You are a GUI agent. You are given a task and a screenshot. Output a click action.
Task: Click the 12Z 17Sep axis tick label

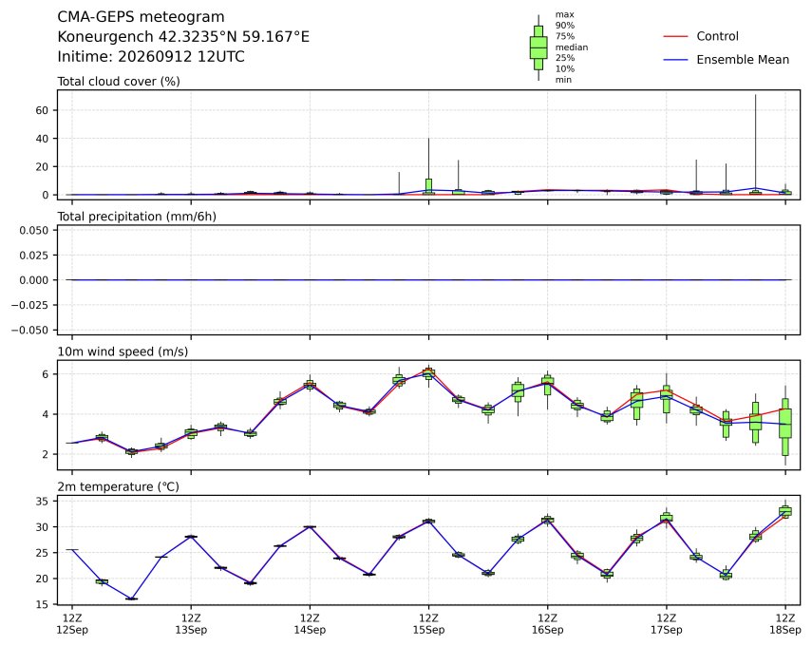(667, 624)
